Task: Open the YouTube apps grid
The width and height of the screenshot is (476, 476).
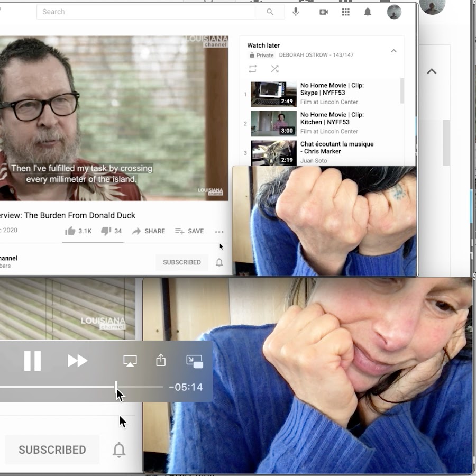Action: [x=346, y=12]
